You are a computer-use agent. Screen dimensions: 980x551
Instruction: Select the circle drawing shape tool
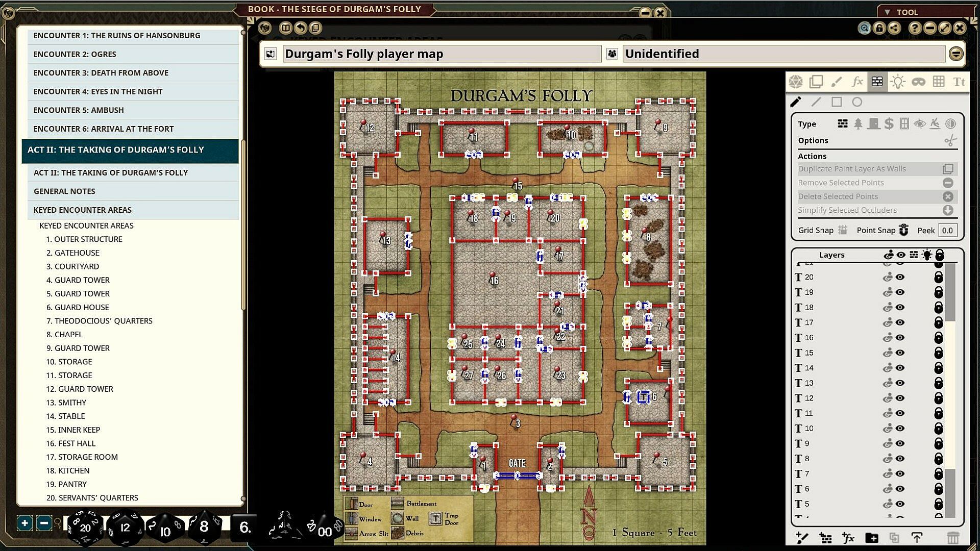(x=857, y=102)
